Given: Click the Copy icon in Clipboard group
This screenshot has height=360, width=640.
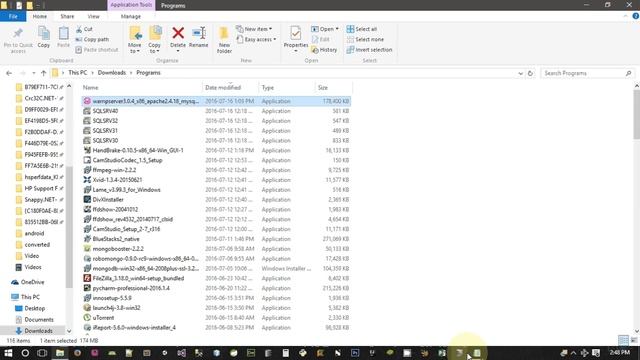Looking at the screenshot, I should pos(44,38).
